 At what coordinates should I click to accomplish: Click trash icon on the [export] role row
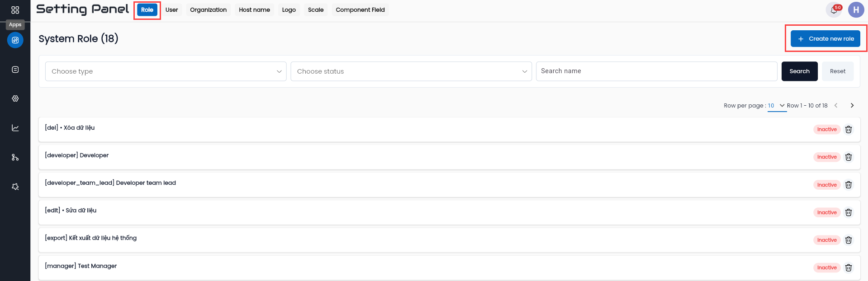pyautogui.click(x=849, y=240)
